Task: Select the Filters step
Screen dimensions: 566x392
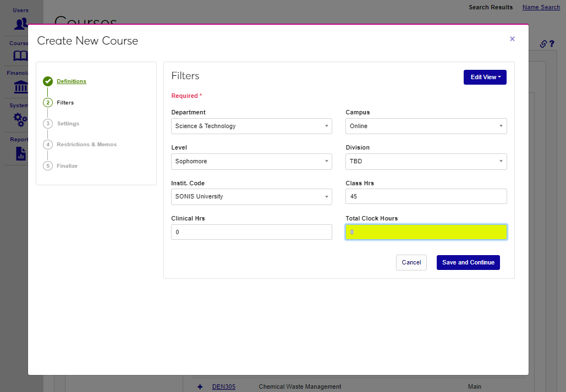Action: click(65, 103)
